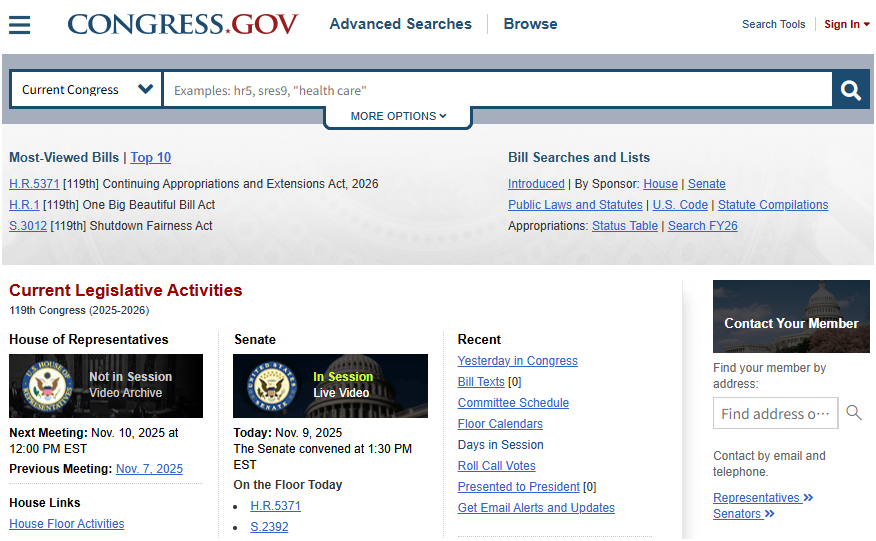
Task: Open the hamburger navigation menu
Action: 20,25
